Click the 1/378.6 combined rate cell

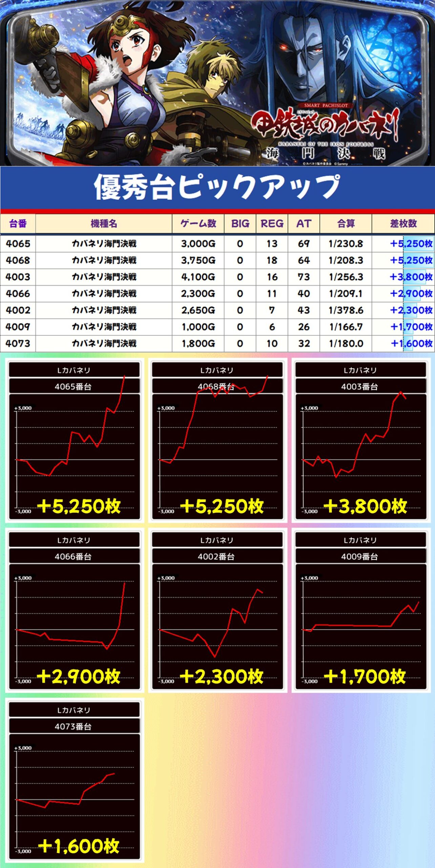346,310
